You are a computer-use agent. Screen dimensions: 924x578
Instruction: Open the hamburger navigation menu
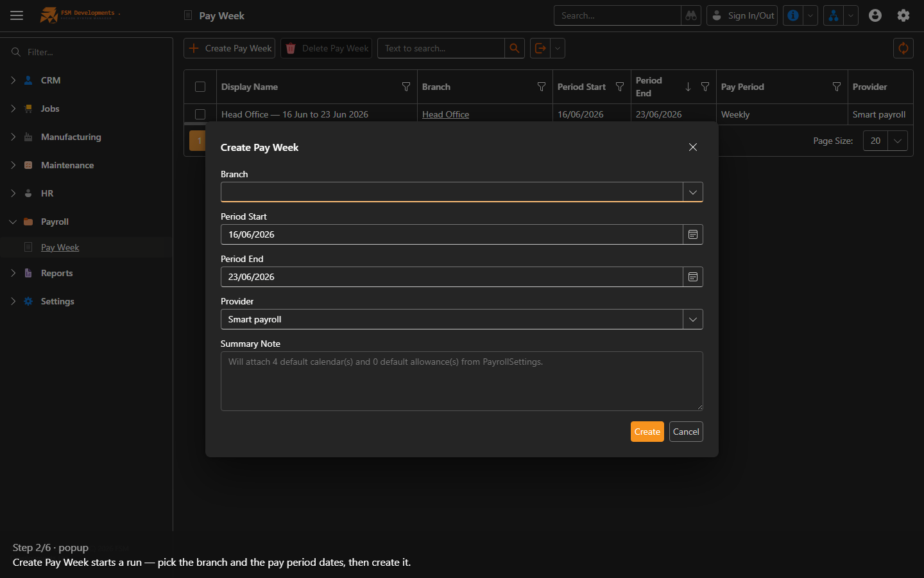(x=17, y=15)
